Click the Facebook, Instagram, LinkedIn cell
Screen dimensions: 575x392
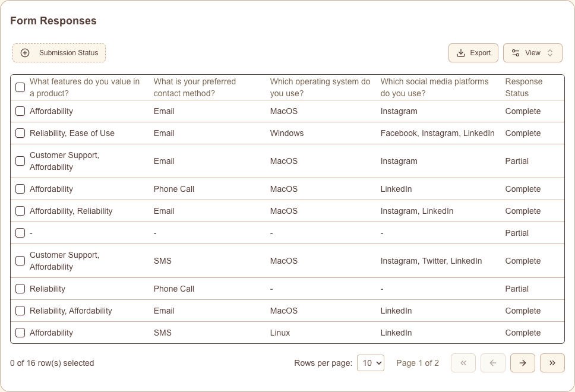(x=437, y=133)
